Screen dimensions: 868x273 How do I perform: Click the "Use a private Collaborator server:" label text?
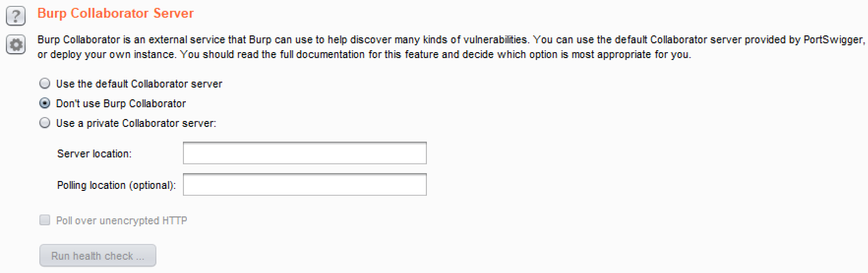click(x=136, y=123)
